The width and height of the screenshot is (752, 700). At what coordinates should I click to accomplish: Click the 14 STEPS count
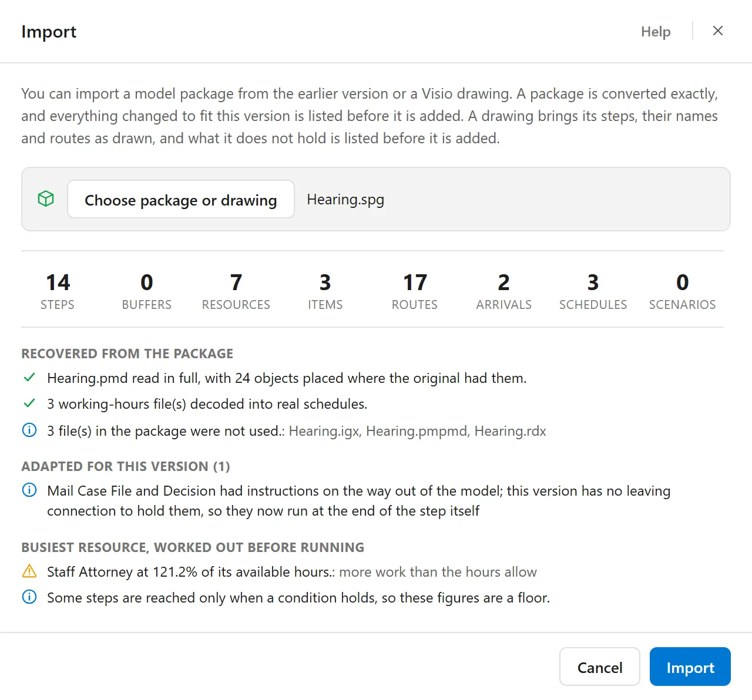point(58,291)
